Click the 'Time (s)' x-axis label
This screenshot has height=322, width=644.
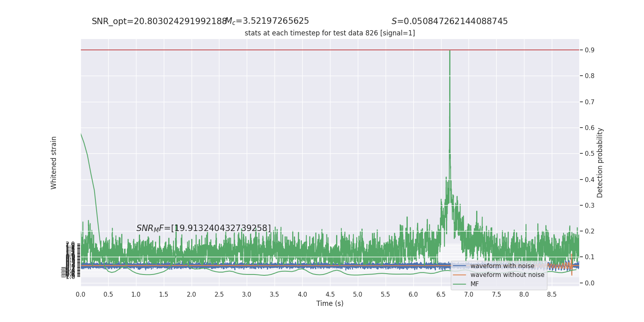[x=330, y=303]
